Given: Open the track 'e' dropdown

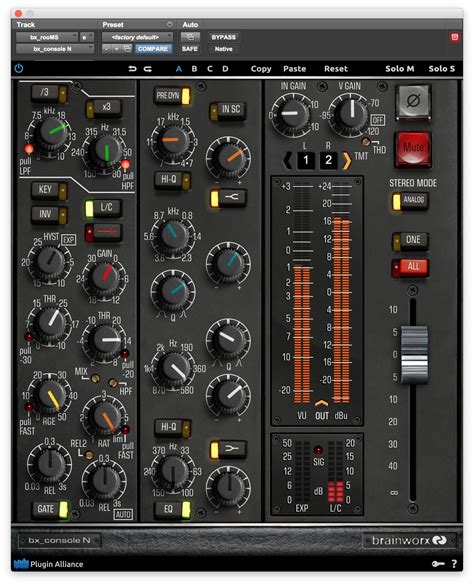Looking at the screenshot, I should pos(87,37).
